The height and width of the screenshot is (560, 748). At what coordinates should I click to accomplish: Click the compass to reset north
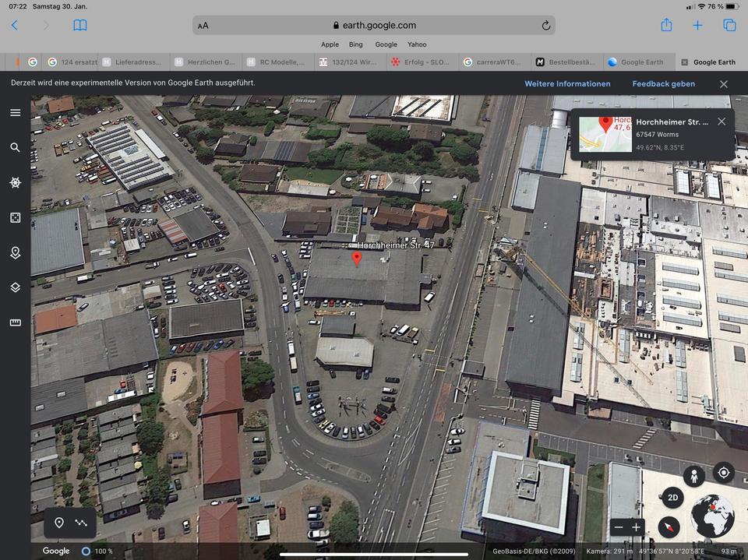coord(669,527)
